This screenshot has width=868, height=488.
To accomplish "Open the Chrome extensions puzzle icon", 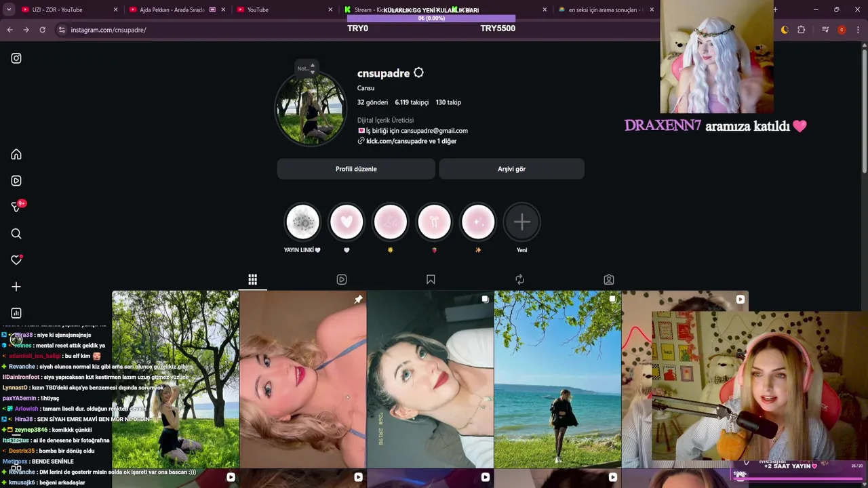I will click(802, 30).
